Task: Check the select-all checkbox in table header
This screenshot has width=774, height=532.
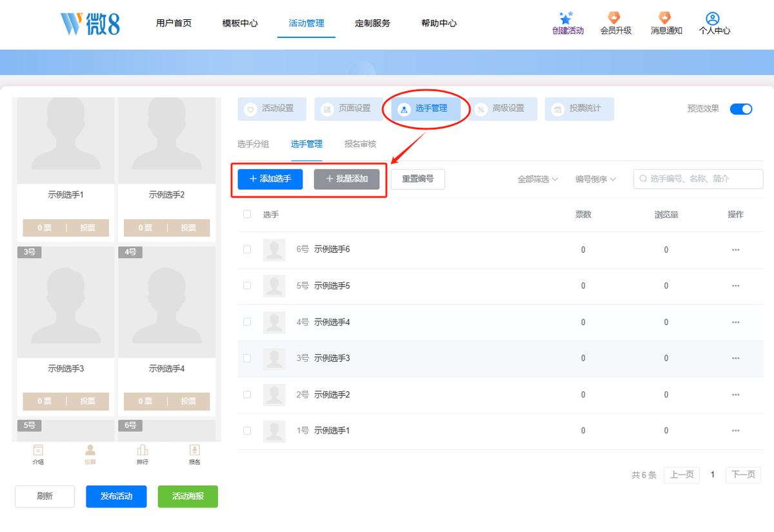Action: pyautogui.click(x=247, y=214)
